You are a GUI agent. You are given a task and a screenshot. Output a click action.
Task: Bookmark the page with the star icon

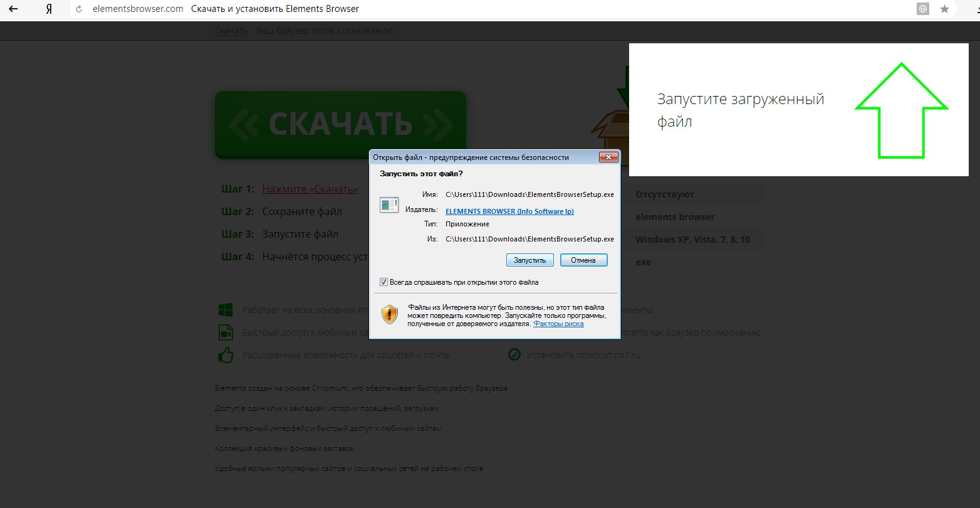944,9
